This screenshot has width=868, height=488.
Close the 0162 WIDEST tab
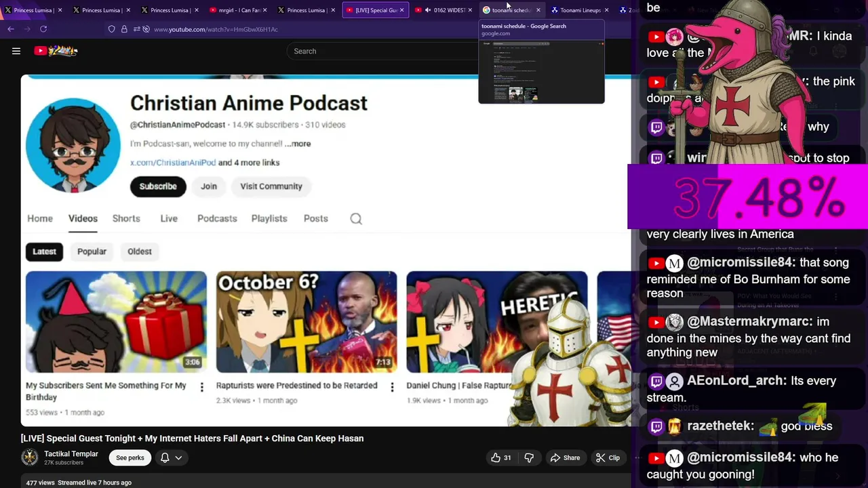coord(470,10)
